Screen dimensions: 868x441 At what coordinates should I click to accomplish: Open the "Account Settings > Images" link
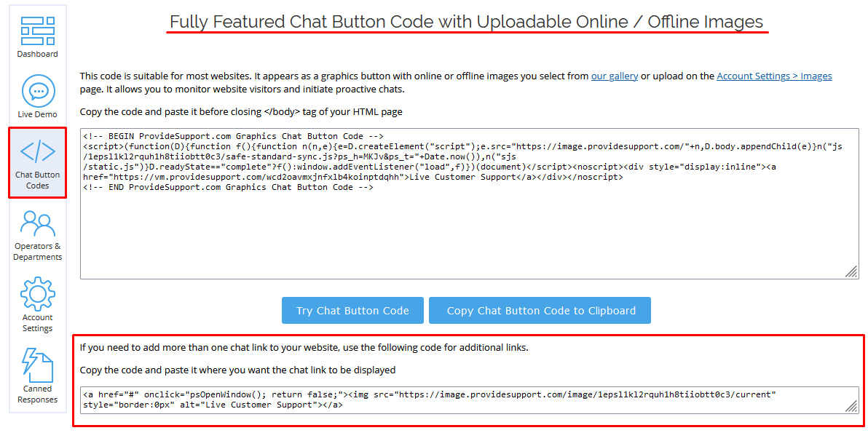coord(774,76)
